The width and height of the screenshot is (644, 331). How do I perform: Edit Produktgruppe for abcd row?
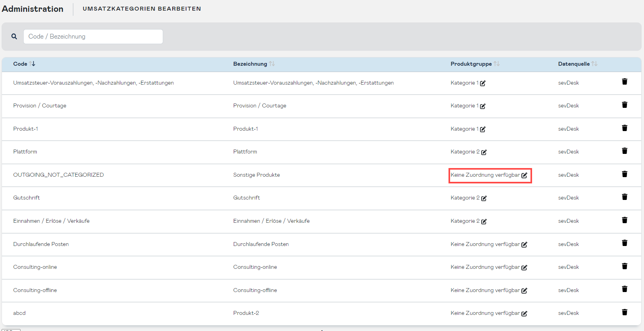524,313
